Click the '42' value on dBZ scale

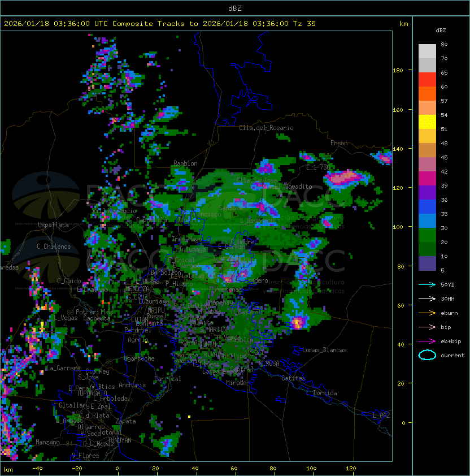tap(444, 171)
